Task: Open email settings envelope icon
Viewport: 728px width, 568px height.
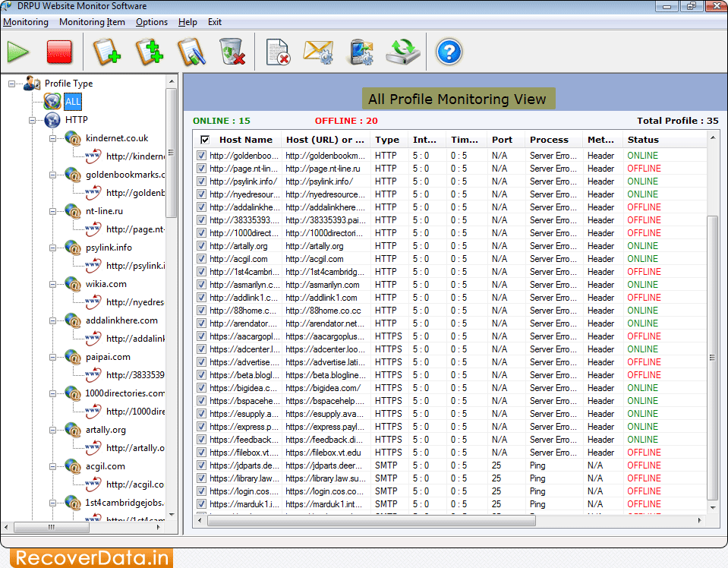Action: click(319, 52)
